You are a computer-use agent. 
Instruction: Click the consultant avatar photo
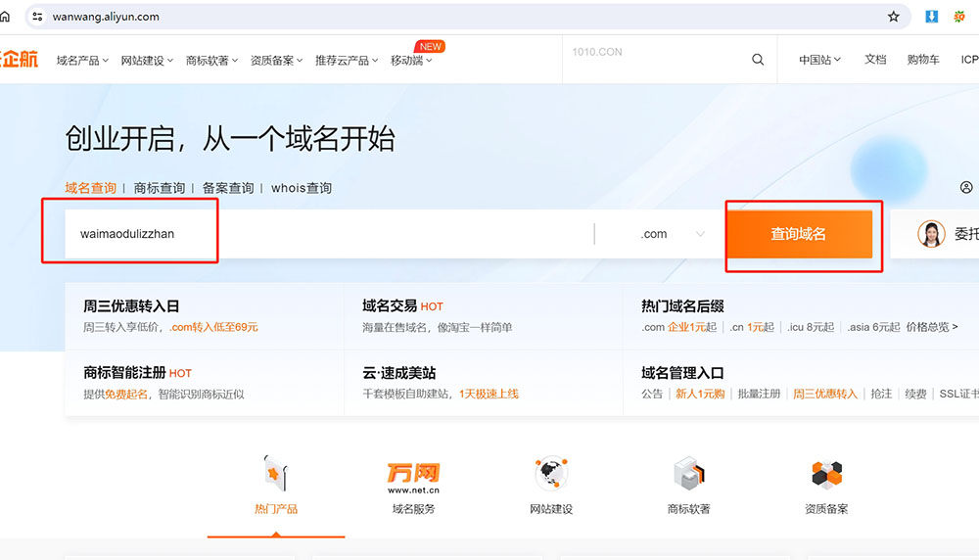pyautogui.click(x=931, y=234)
